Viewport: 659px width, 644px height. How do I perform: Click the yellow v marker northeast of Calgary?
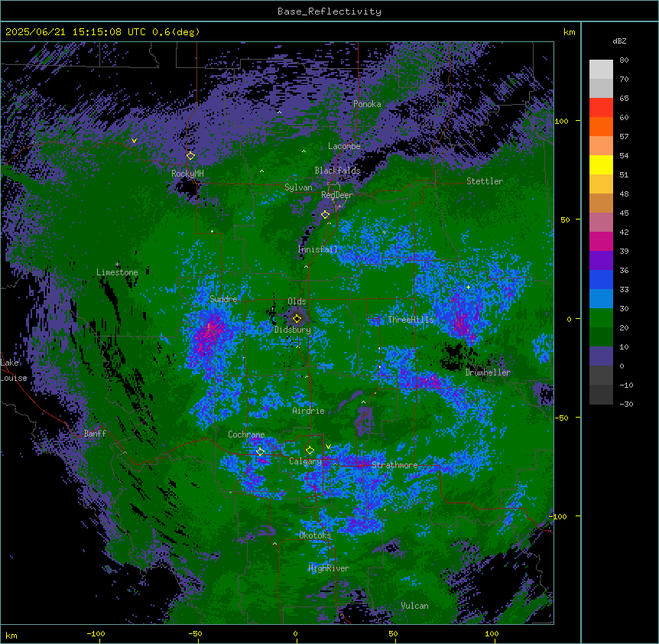click(328, 447)
